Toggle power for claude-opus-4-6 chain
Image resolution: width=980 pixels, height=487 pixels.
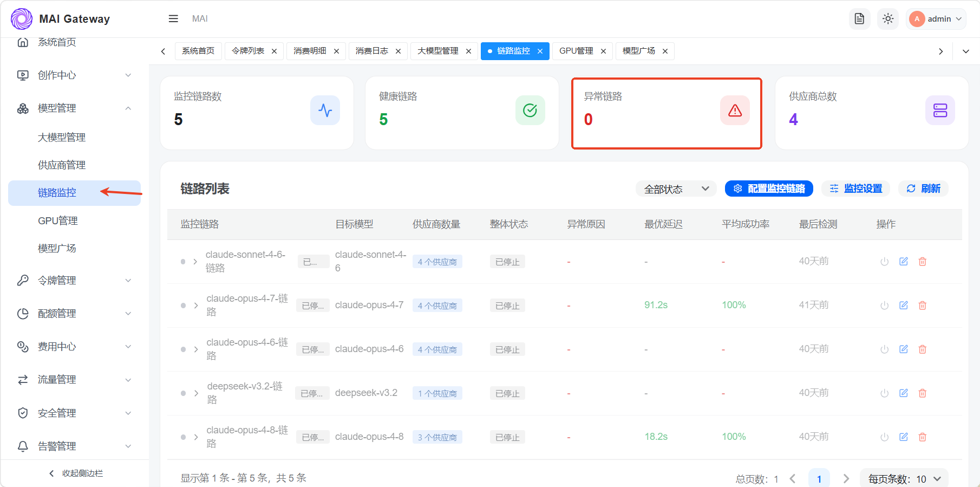[x=885, y=349]
